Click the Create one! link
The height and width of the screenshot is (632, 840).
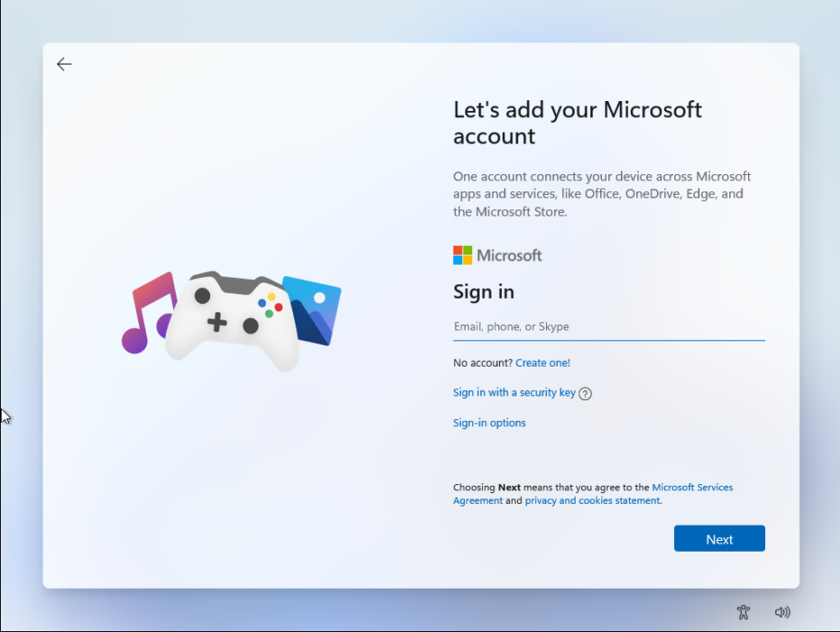(542, 362)
